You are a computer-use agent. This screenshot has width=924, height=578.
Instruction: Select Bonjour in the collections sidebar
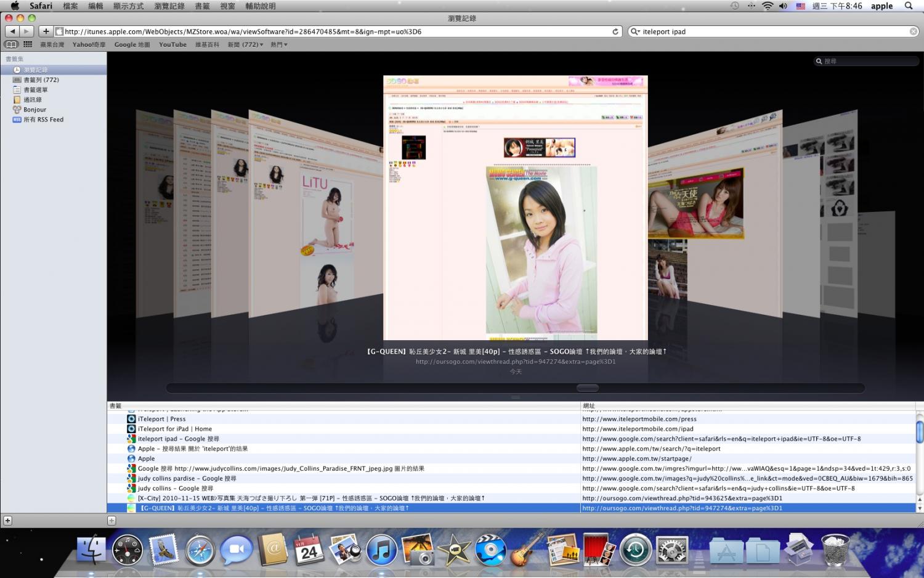(x=34, y=110)
